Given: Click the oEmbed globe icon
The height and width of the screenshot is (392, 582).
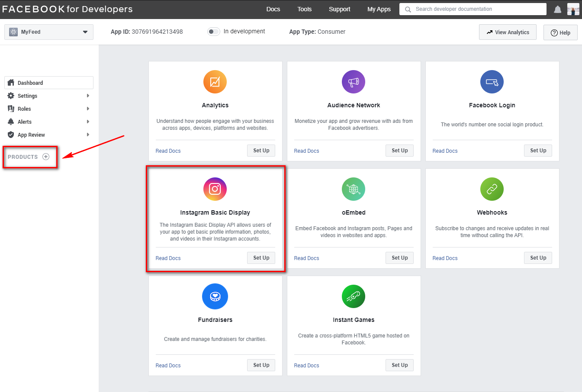Looking at the screenshot, I should coord(354,189).
